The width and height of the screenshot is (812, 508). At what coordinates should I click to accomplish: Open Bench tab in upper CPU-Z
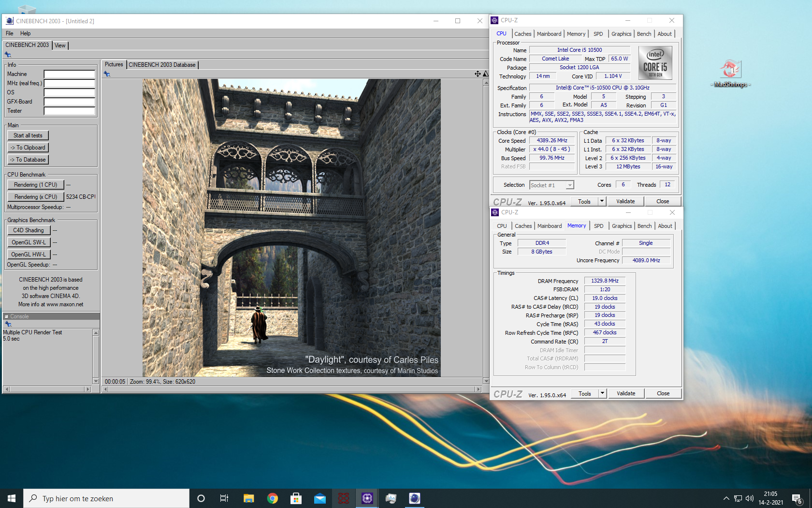pos(644,34)
